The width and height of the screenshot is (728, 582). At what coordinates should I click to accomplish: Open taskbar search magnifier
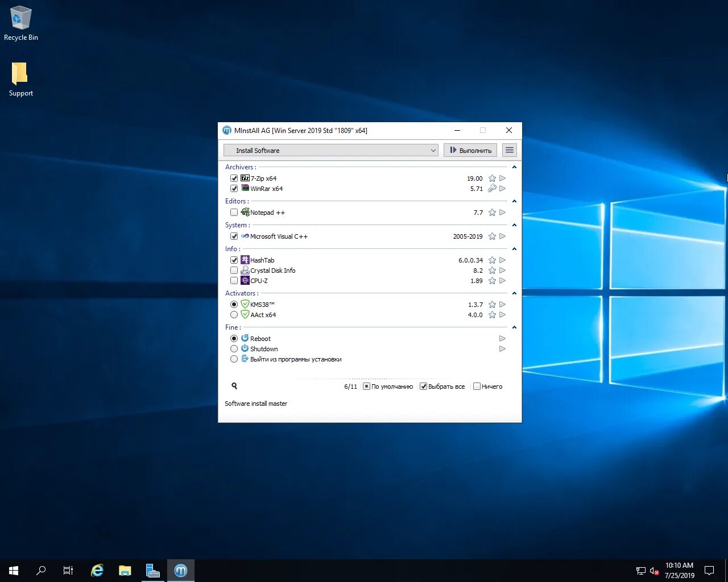[x=41, y=571]
